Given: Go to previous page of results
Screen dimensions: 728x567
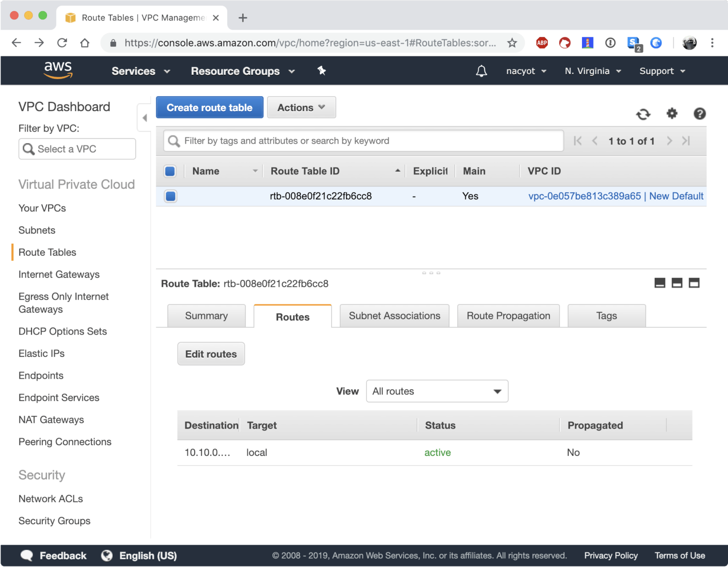Looking at the screenshot, I should pyautogui.click(x=595, y=141).
